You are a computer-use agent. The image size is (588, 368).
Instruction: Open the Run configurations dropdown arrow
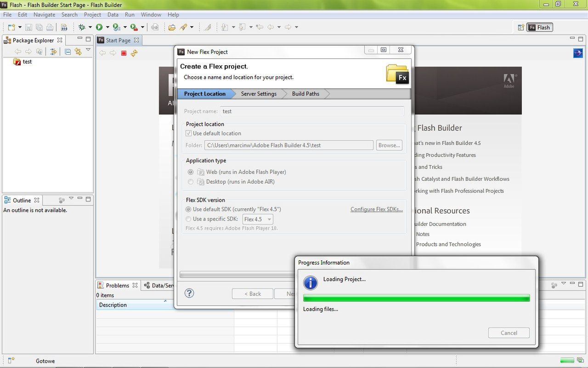[x=107, y=27]
